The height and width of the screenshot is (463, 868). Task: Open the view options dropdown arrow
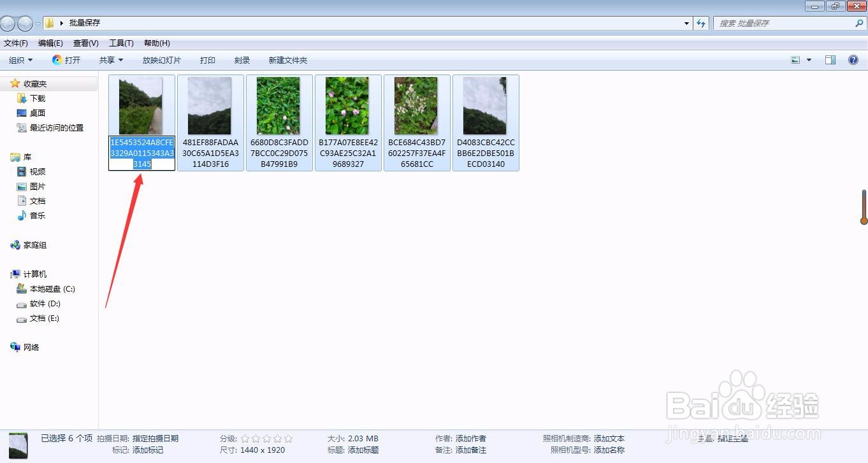coord(809,60)
